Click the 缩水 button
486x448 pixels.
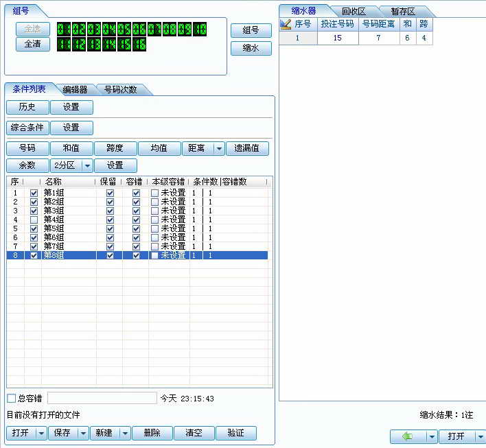251,49
